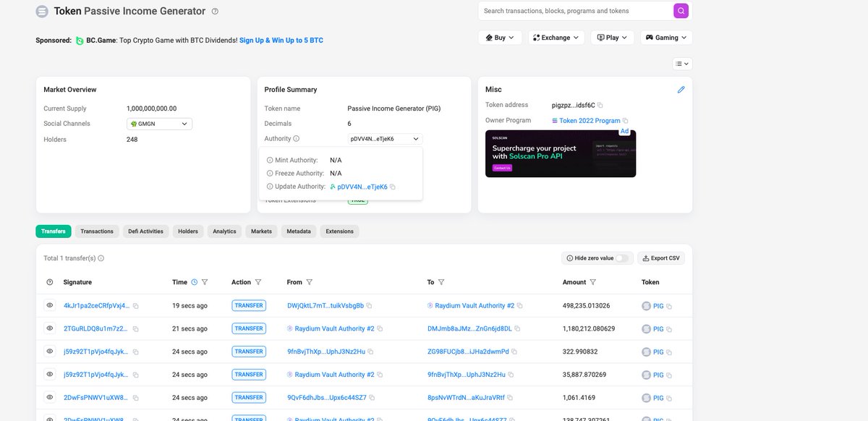Open the GMGN social channels dropdown
The width and height of the screenshot is (868, 421).
[159, 124]
